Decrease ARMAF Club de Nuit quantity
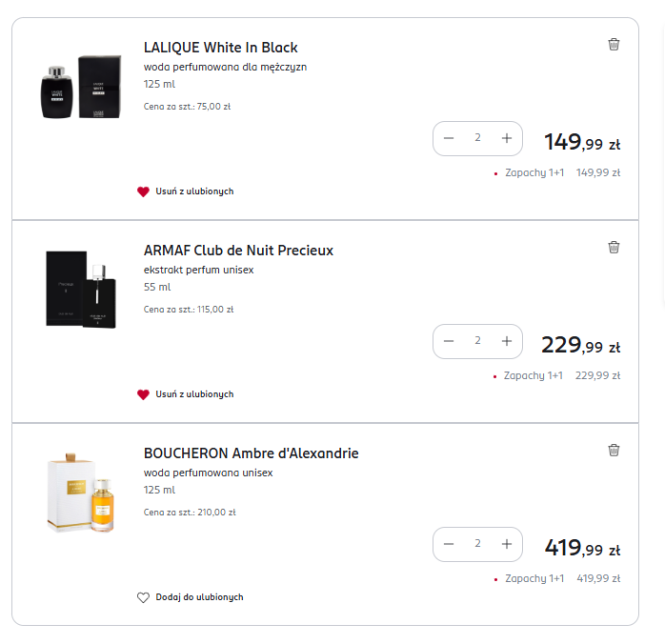The height and width of the screenshot is (644, 665). tap(450, 341)
